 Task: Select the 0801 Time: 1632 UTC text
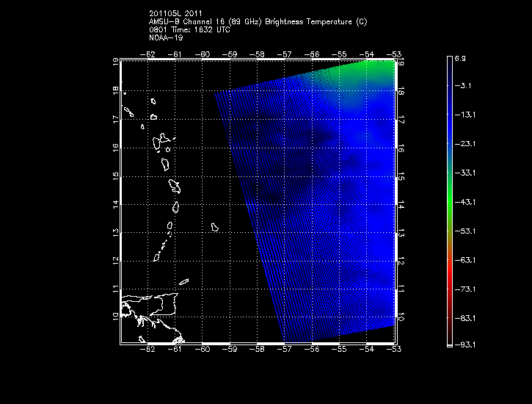(x=189, y=29)
